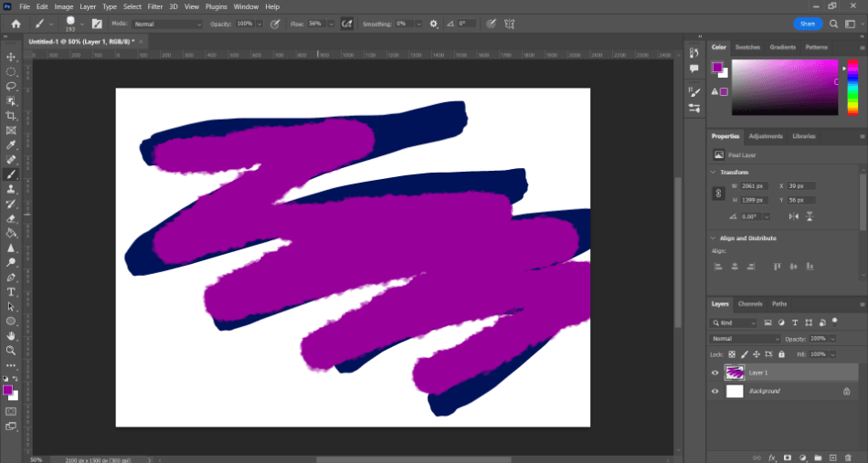Select the Clone Stamp tool

coord(11,189)
